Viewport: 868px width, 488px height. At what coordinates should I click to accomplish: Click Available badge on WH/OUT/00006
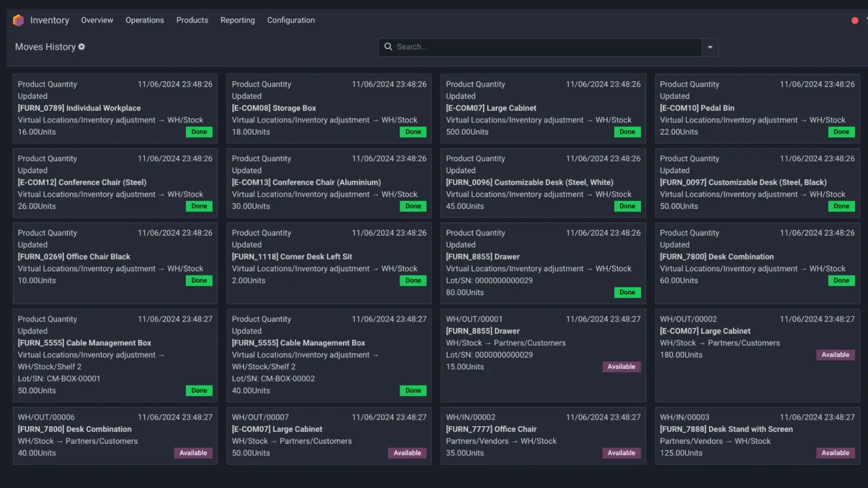click(x=193, y=453)
